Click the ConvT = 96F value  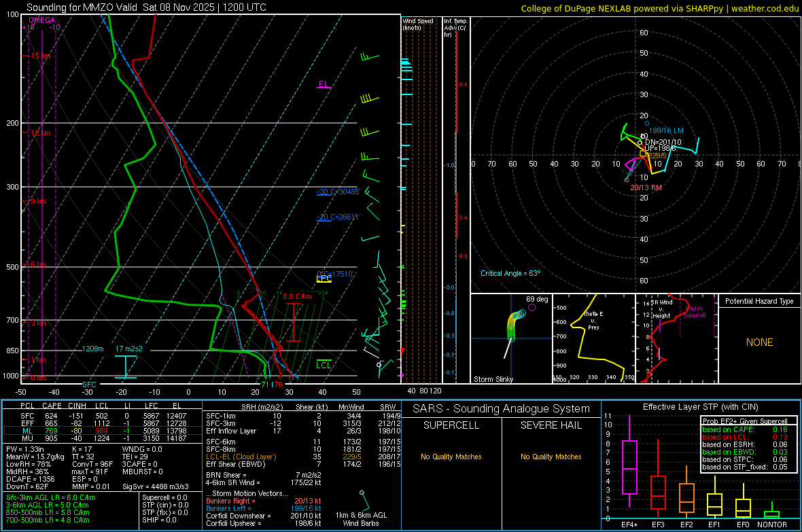click(92, 464)
